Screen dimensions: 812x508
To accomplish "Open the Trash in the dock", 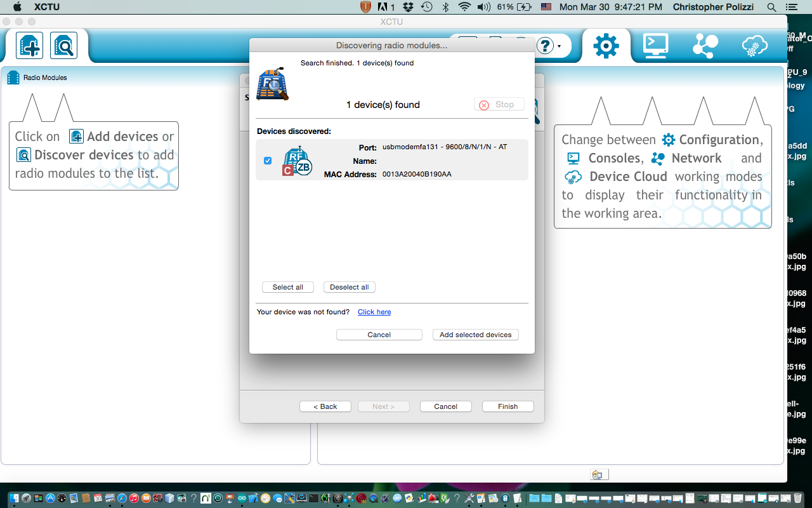I will [x=797, y=499].
